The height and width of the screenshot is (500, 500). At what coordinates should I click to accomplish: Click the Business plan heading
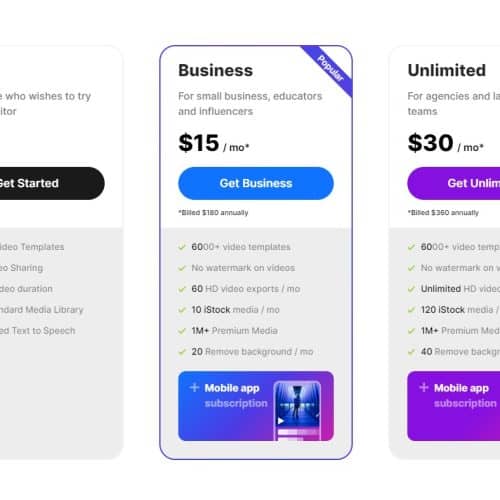216,70
